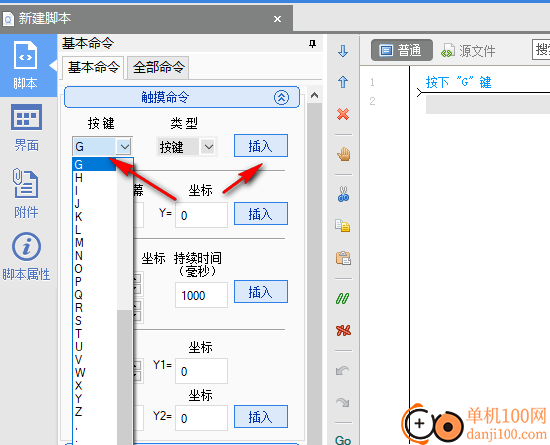Viewport: 550px width, 445px height.
Task: Click the empty second script line
Action: [x=488, y=104]
